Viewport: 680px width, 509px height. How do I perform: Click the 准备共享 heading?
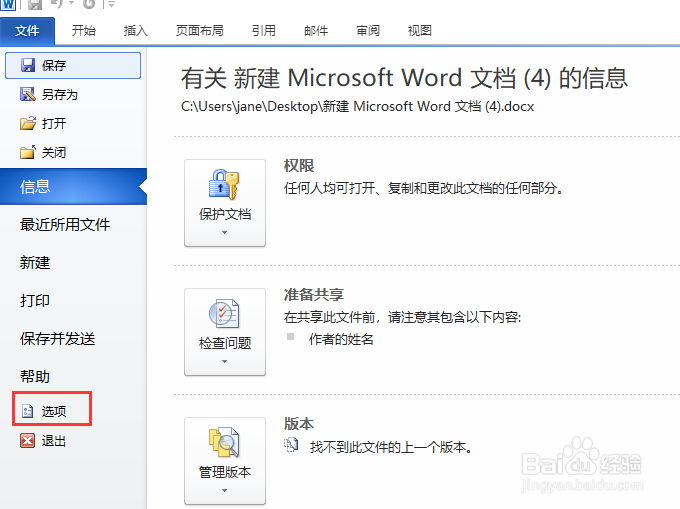pos(314,295)
